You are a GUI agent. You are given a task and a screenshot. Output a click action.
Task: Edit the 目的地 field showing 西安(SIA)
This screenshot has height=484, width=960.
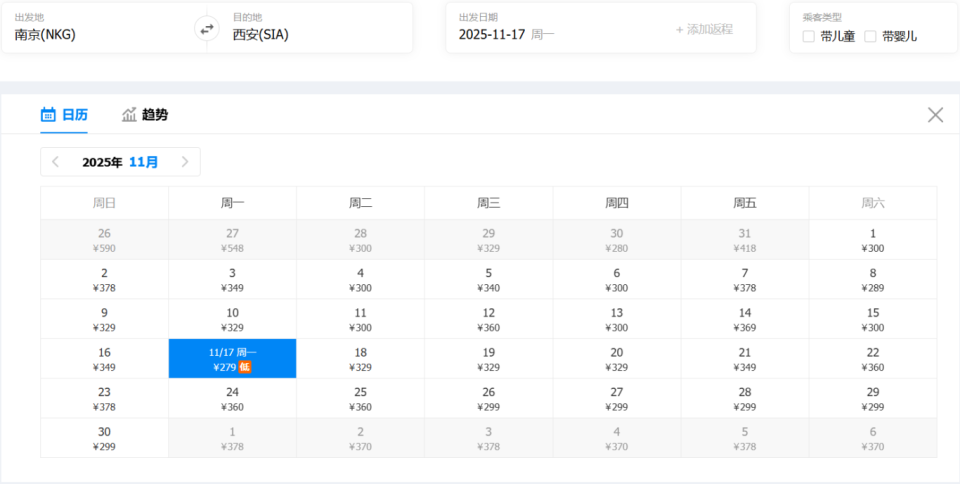(310, 34)
